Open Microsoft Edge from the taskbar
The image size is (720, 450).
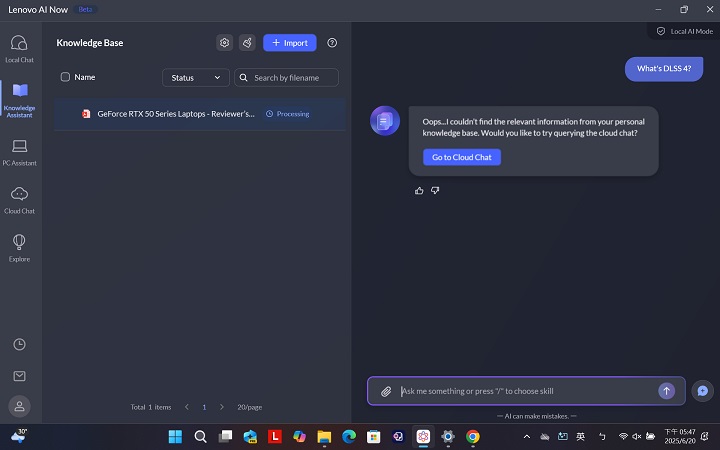tap(349, 437)
